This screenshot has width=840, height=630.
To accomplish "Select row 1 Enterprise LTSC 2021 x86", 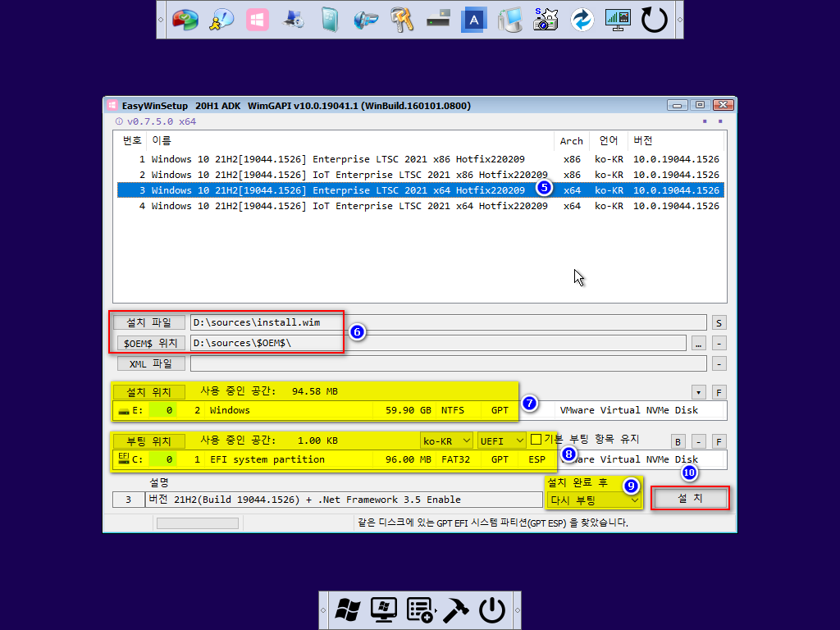I will pos(421,159).
